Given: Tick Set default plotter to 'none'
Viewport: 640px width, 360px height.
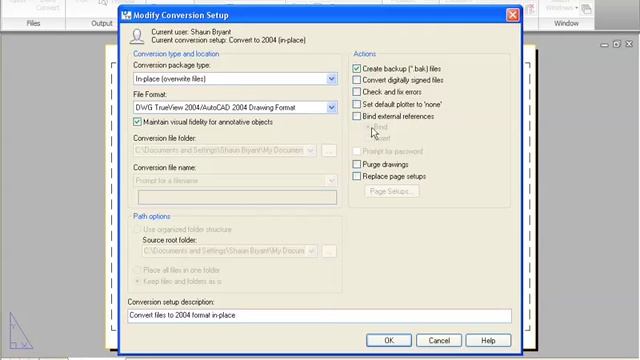Looking at the screenshot, I should [x=356, y=104].
